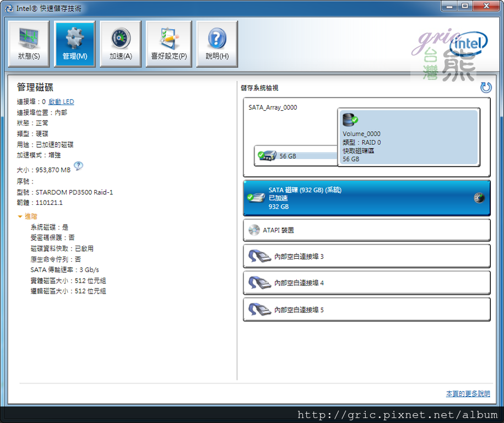Screen dimensions: 504x423
Task: Collapse the 進階 advanced section
Action: point(28,216)
